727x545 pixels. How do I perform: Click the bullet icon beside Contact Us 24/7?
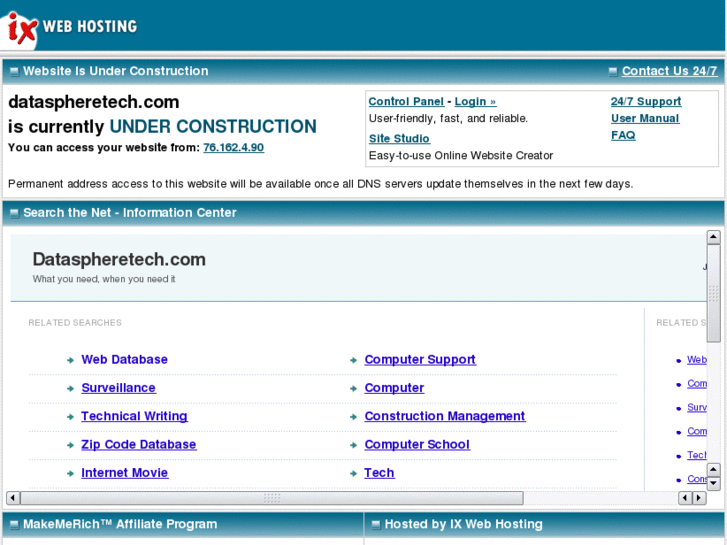[x=613, y=71]
